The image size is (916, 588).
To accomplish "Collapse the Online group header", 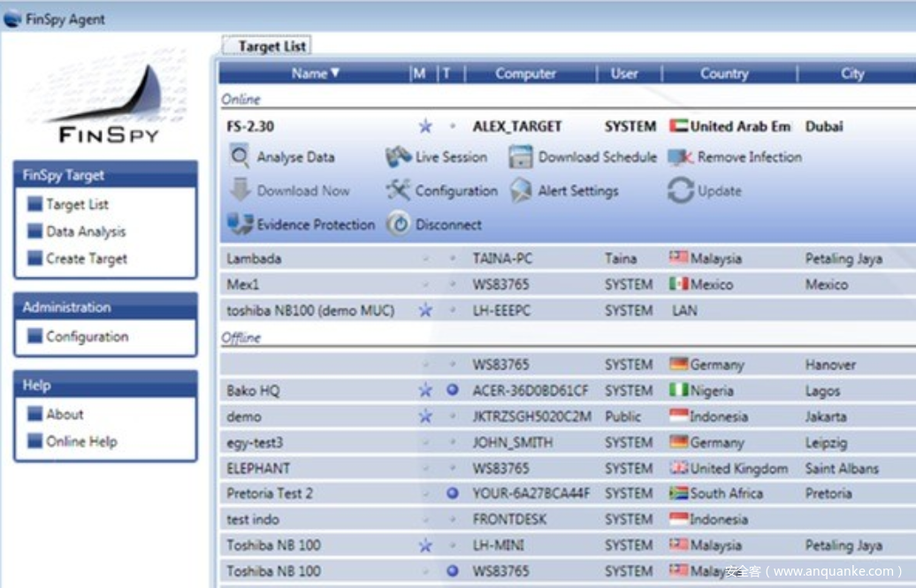I will (240, 99).
